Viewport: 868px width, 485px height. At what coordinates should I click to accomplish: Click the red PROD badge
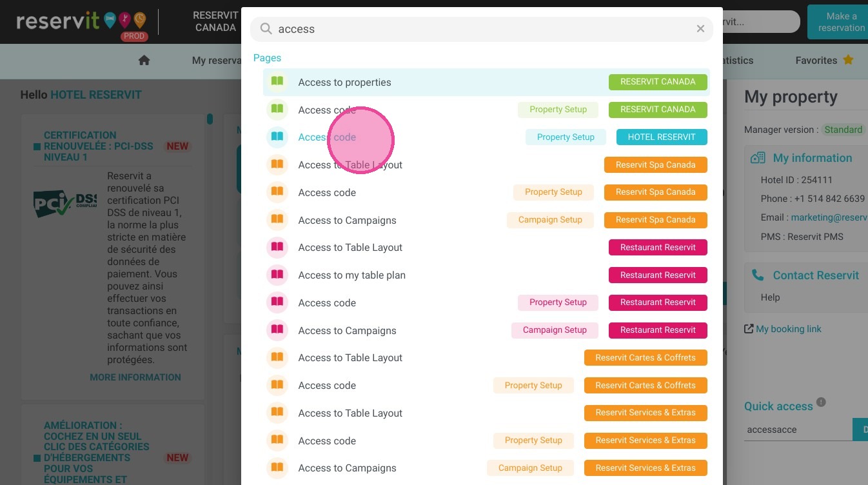pos(134,37)
